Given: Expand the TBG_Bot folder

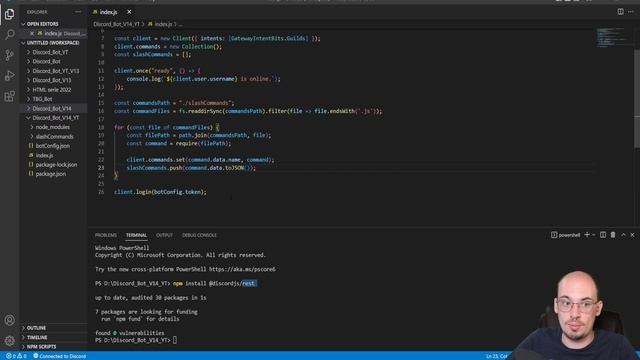Looking at the screenshot, I should tap(53, 99).
